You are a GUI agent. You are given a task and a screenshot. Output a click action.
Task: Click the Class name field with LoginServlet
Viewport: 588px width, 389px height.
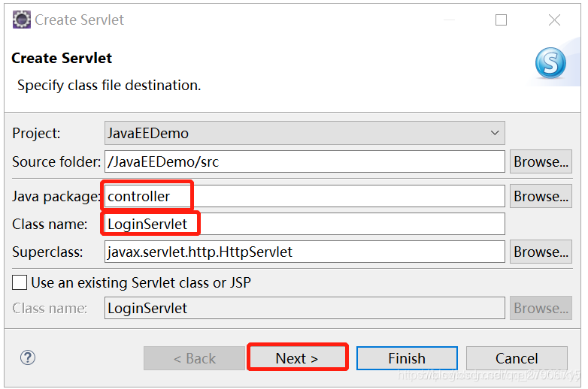(x=305, y=224)
